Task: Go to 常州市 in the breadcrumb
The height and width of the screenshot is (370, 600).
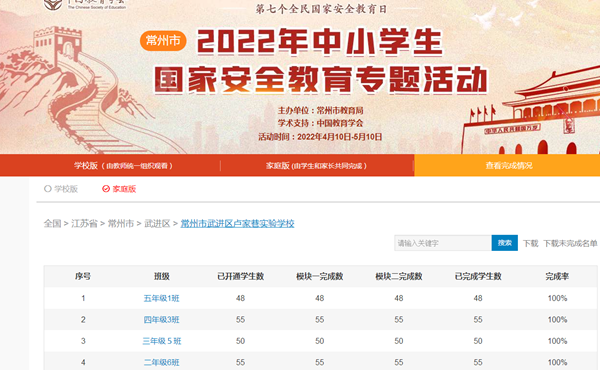Action: [121, 223]
